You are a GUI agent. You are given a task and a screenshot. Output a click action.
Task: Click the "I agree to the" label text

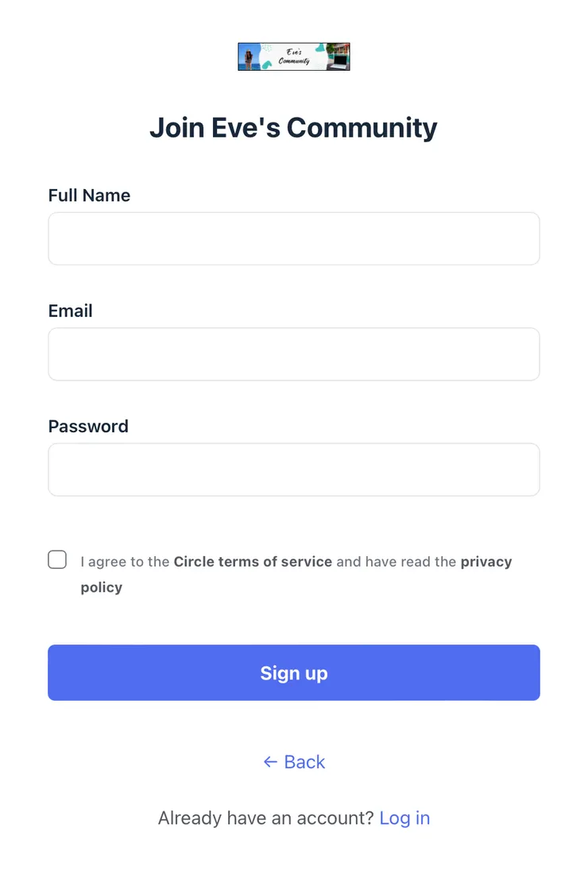tap(125, 562)
